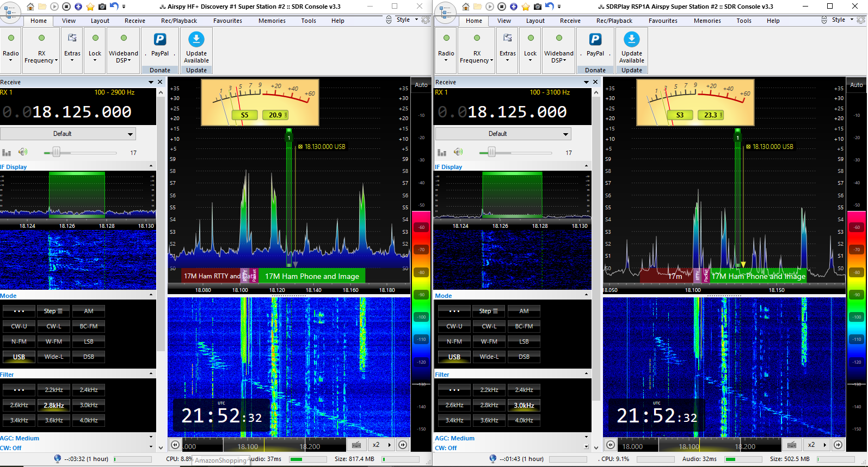Choose 3.6kHz filter in SDRPlay window

(x=489, y=420)
